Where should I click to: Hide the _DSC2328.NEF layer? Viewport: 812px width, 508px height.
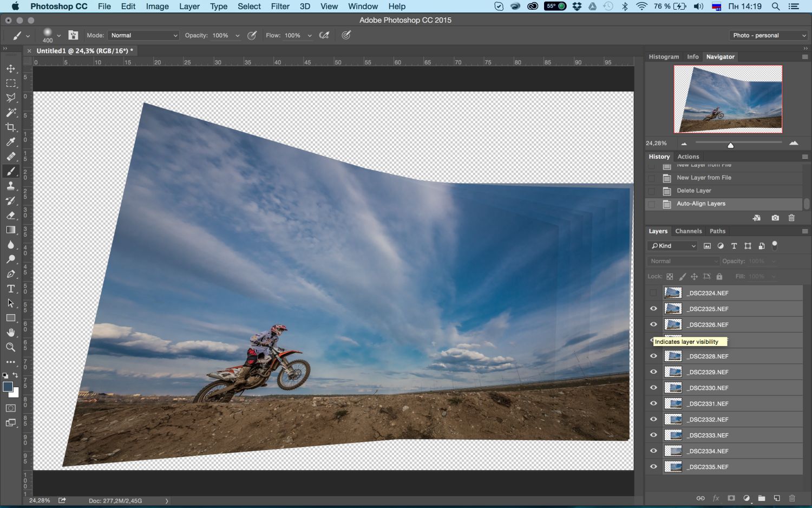pyautogui.click(x=653, y=356)
